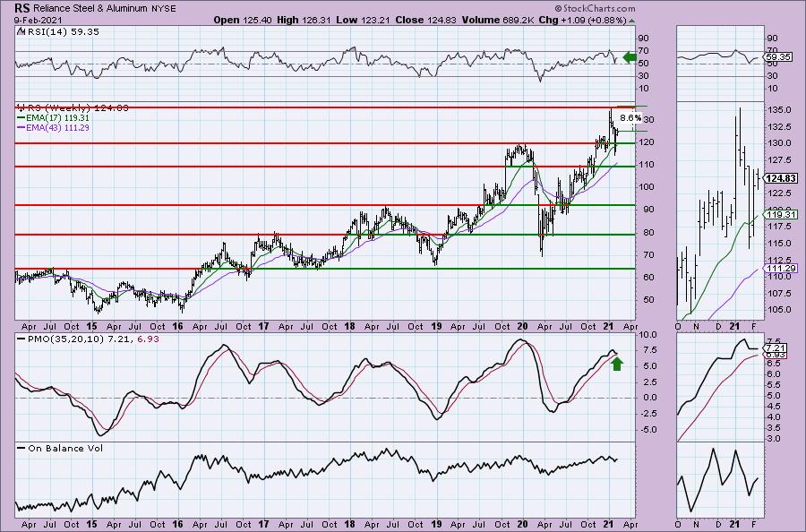Click the RS ticker symbol in header
Viewport: 806px width, 532px height.
click(x=21, y=8)
